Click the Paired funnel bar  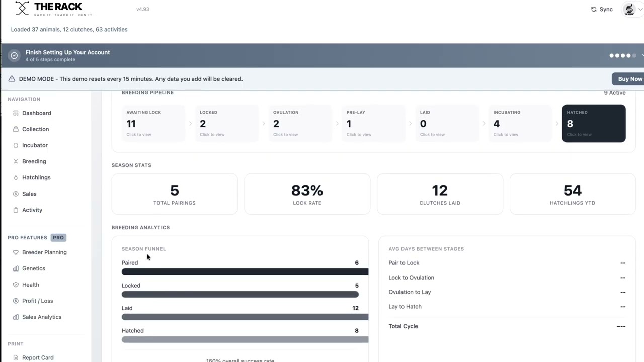click(245, 271)
